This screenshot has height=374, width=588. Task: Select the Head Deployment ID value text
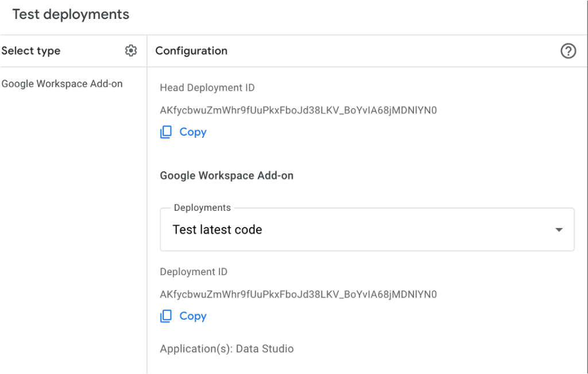299,110
